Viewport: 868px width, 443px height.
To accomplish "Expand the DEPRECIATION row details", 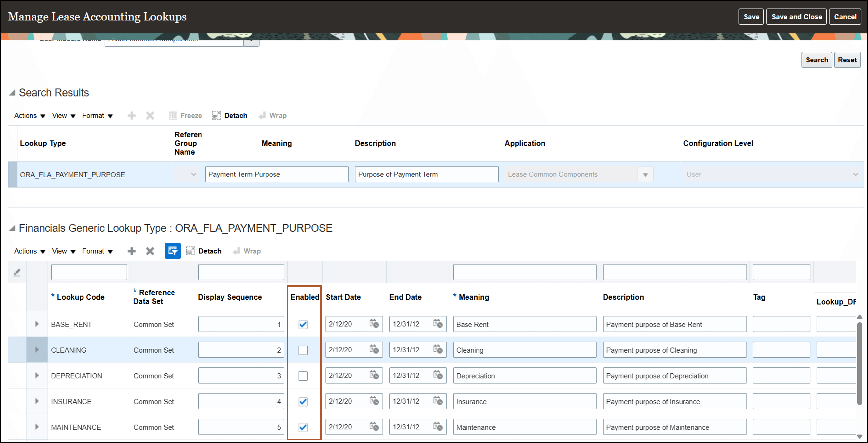I will (x=37, y=375).
